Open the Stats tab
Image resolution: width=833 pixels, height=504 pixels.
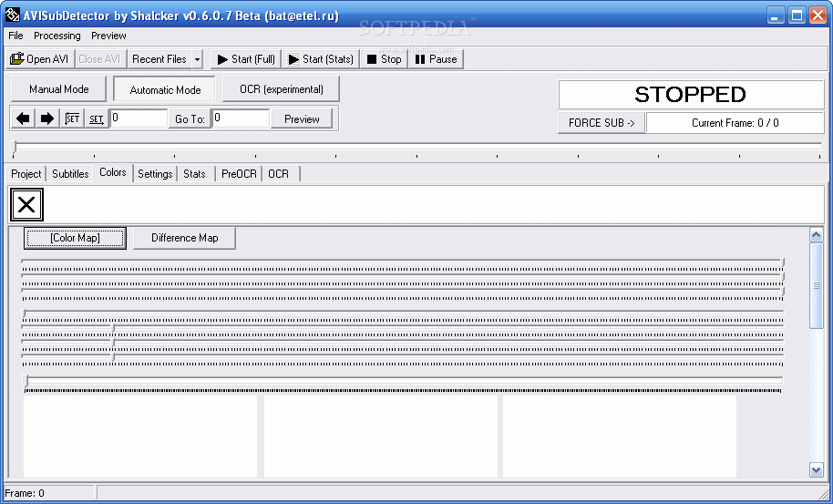pos(194,174)
